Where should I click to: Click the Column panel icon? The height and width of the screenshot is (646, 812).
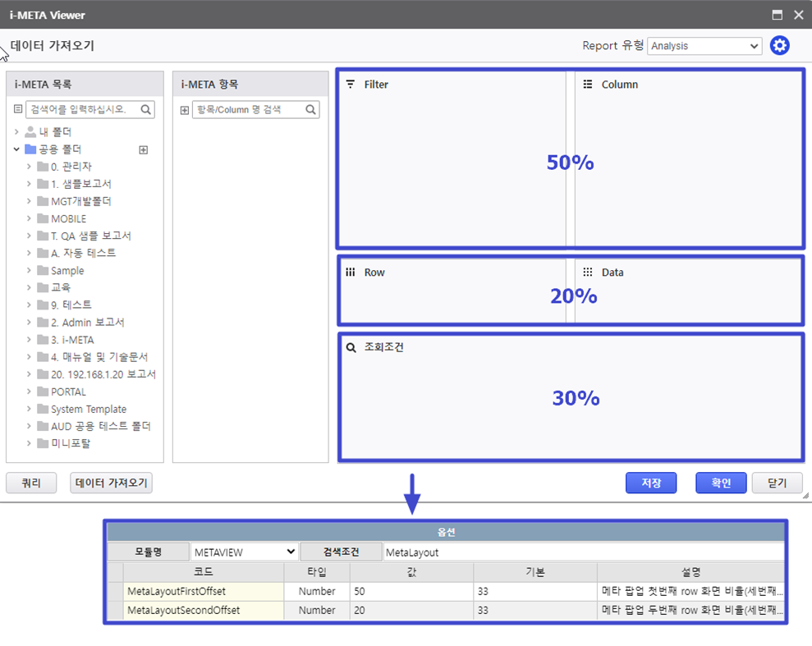[588, 85]
